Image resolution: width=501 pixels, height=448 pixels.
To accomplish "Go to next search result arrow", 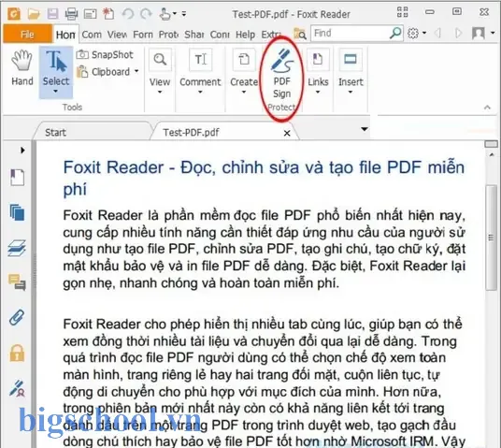I will point(458,33).
